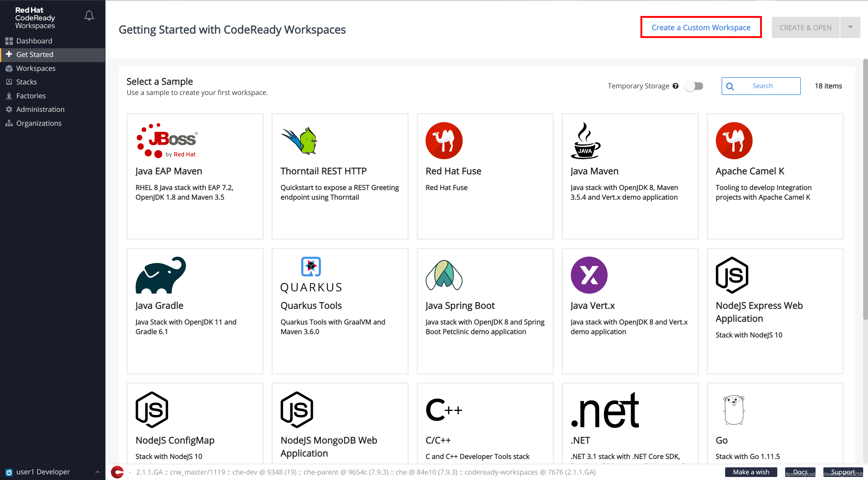Click the NodeJS ConfigMap JS logo
Image resolution: width=868 pixels, height=480 pixels.
152,409
